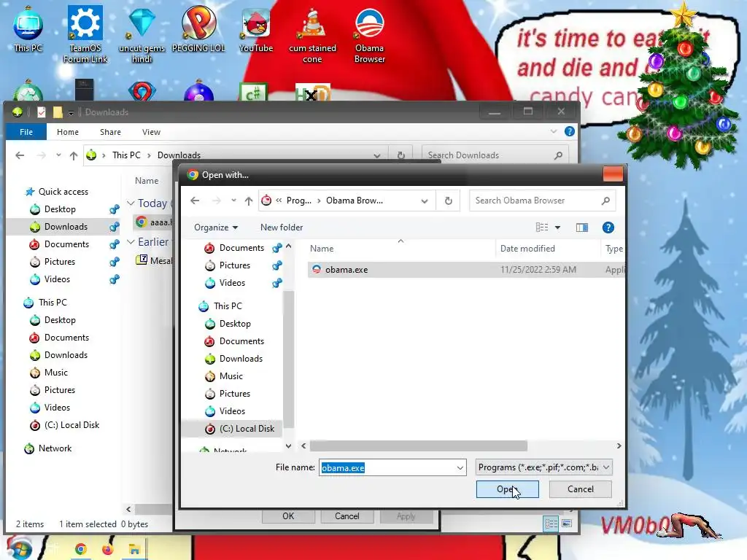Image resolution: width=747 pixels, height=560 pixels.
Task: Go back in the Open with dialog
Action: click(x=194, y=201)
